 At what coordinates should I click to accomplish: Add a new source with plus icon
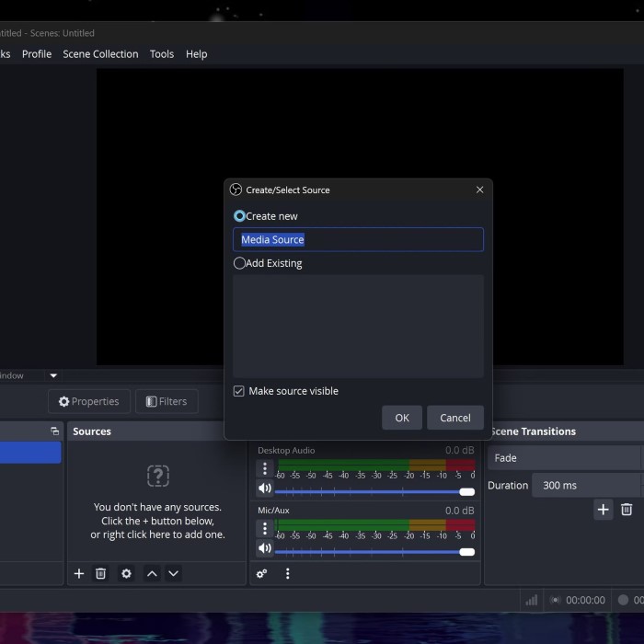point(79,573)
